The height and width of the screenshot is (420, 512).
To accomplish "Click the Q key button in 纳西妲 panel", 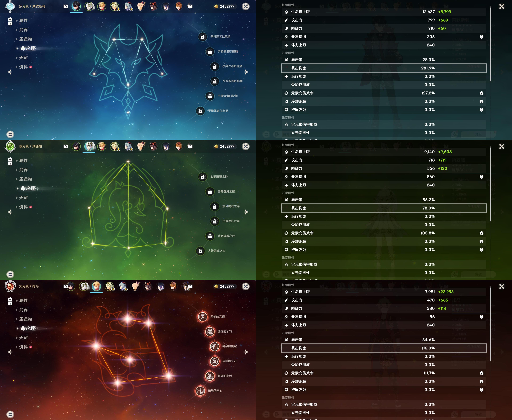I will pos(66,146).
